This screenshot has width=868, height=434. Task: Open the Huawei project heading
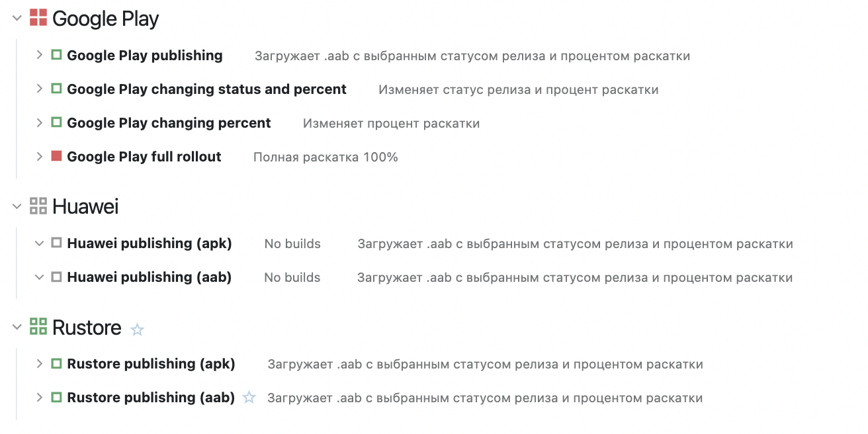click(x=85, y=207)
